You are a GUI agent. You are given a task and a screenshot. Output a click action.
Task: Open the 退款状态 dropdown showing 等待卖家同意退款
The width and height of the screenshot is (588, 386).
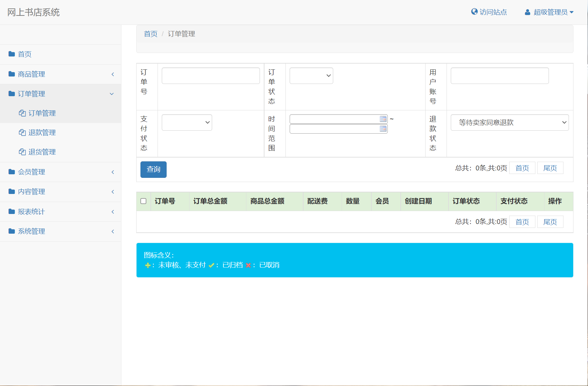[510, 122]
